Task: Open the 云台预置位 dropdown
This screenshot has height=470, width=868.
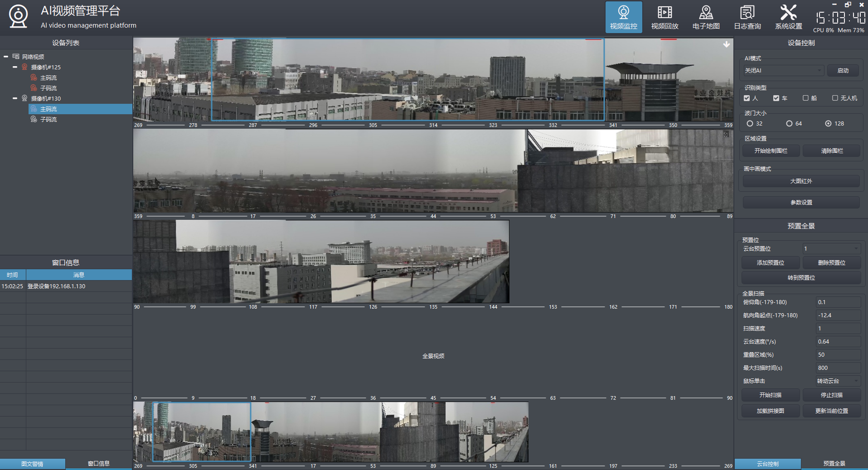Action: coord(831,248)
